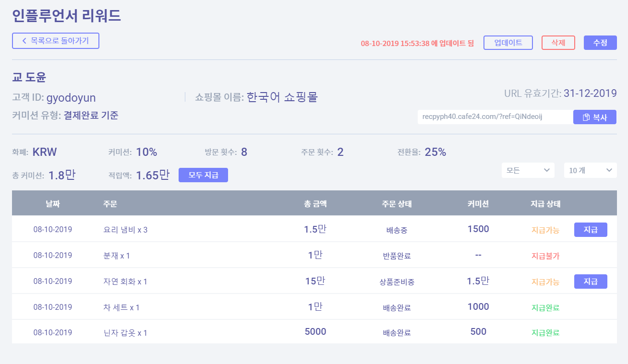The image size is (628, 364).
Task: Click the referral URL input field
Action: [x=495, y=117]
